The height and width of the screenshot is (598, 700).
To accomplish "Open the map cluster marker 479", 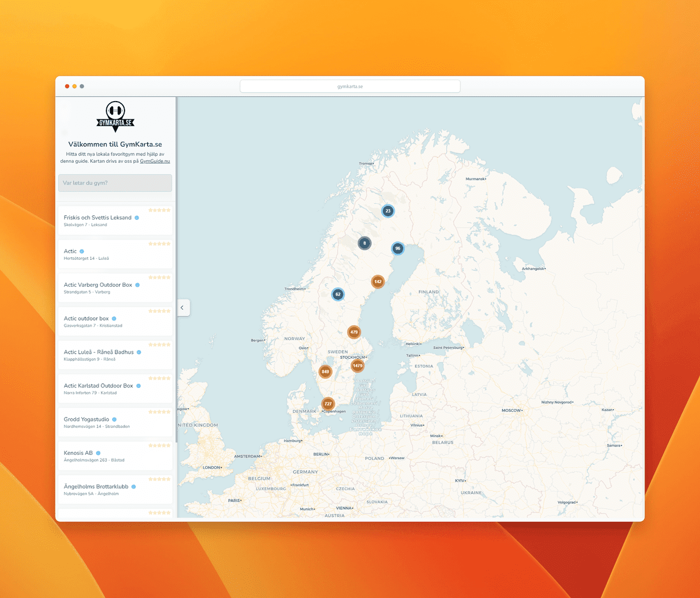I will 354,332.
